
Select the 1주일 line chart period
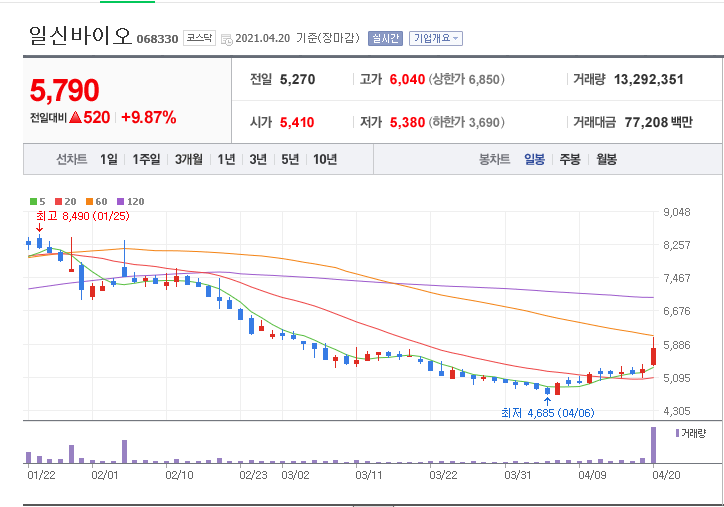click(x=146, y=159)
